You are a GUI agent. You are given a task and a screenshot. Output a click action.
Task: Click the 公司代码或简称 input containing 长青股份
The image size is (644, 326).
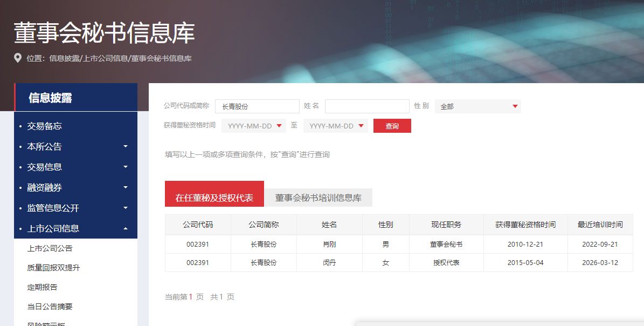point(257,106)
